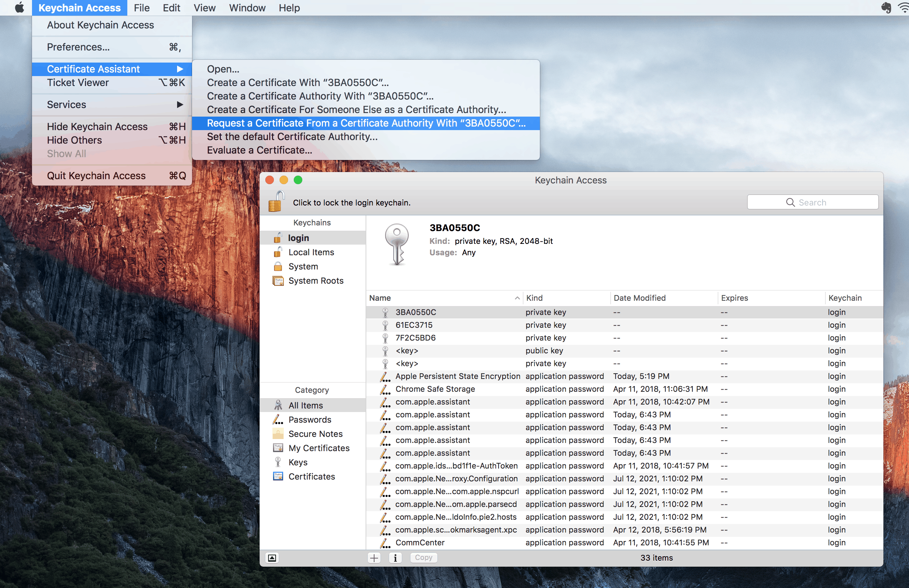Click the Certificate Assistant submenu arrow
The height and width of the screenshot is (588, 909).
(x=180, y=69)
